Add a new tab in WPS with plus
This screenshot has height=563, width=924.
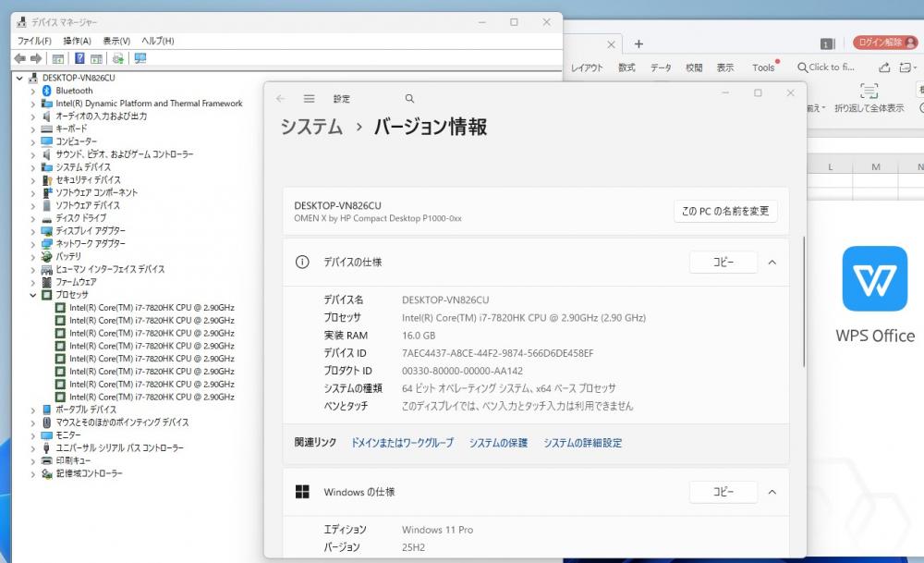click(x=638, y=43)
